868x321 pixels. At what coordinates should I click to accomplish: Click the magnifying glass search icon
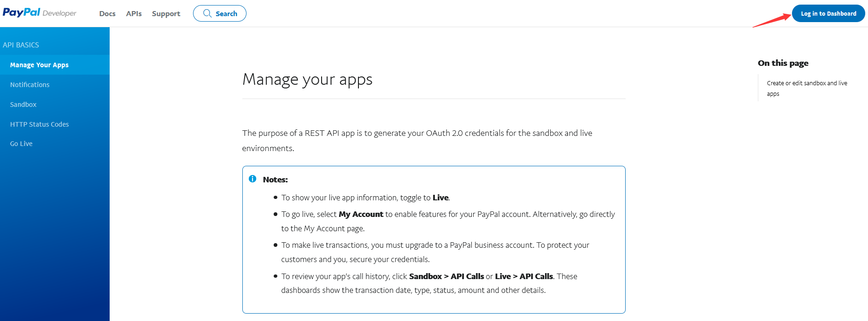(x=207, y=13)
